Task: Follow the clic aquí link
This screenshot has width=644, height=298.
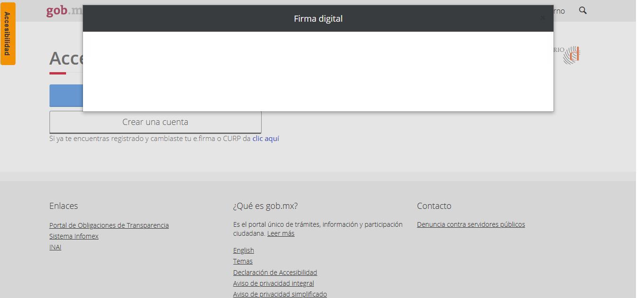Action: point(265,138)
